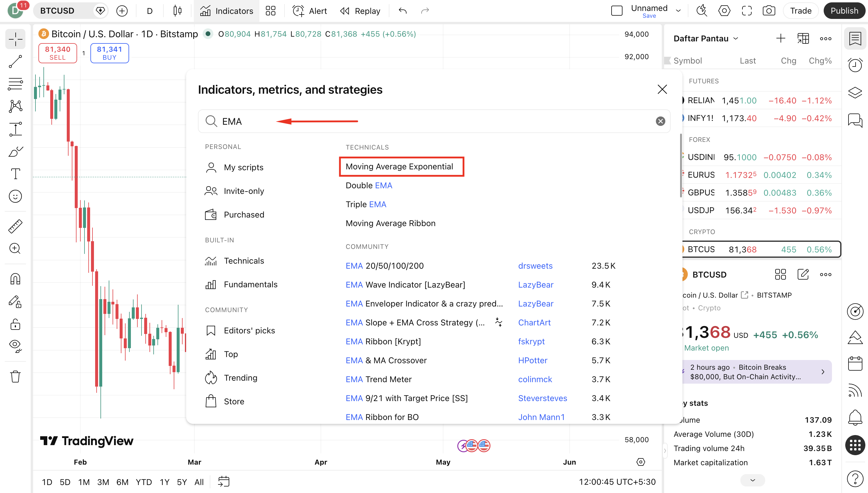This screenshot has height=493, width=868.
Task: Activate the zoom in tool
Action: (x=15, y=249)
